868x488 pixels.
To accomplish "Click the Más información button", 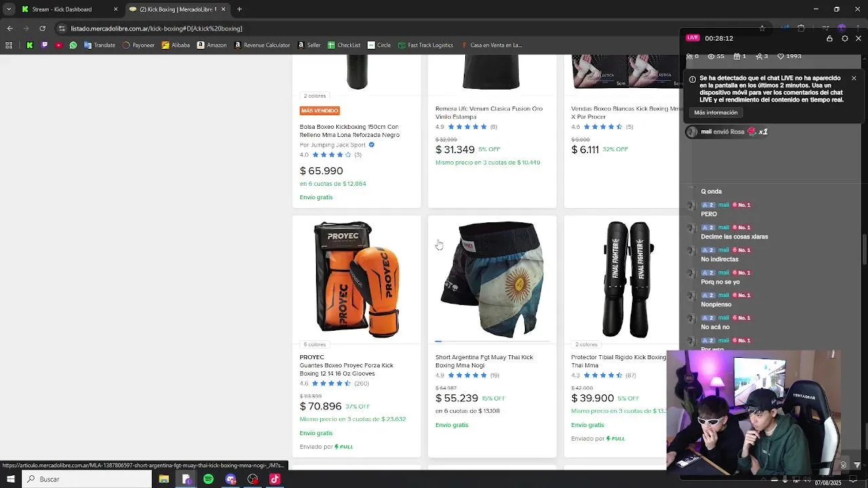I will pyautogui.click(x=716, y=113).
